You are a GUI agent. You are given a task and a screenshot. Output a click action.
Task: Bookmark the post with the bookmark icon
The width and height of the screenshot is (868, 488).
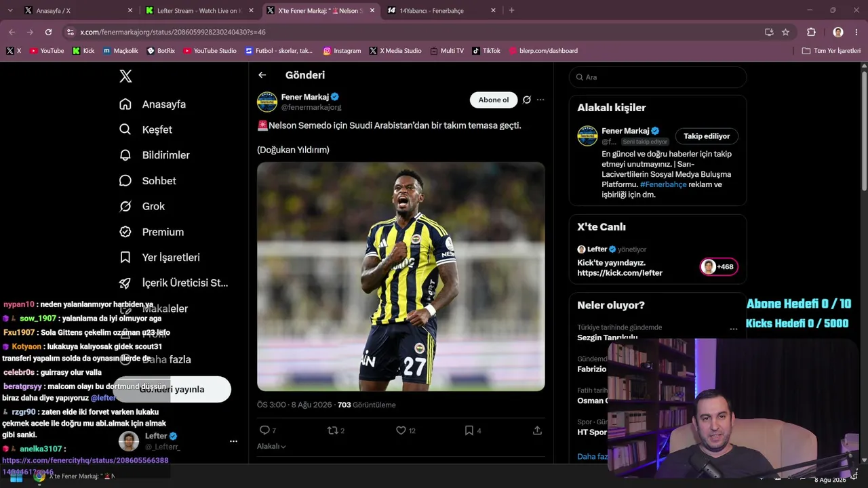(473, 430)
